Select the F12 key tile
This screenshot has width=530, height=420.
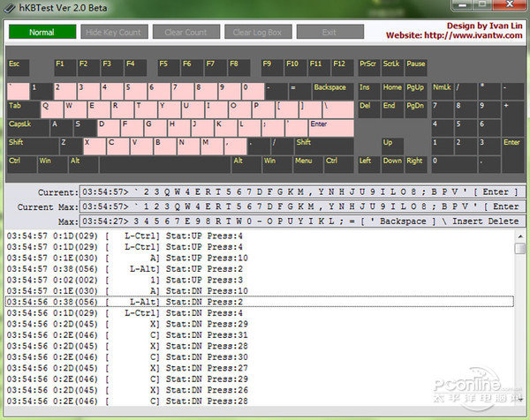pyautogui.click(x=343, y=68)
